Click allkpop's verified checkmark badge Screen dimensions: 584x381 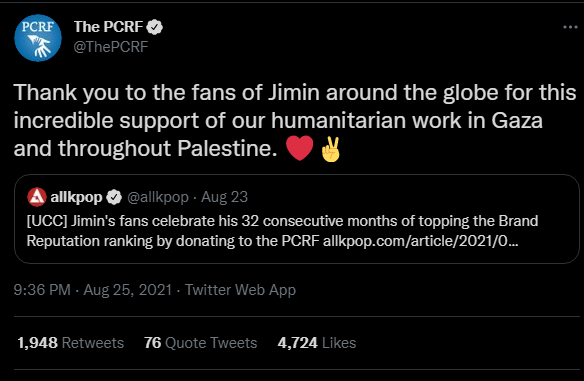[114, 197]
